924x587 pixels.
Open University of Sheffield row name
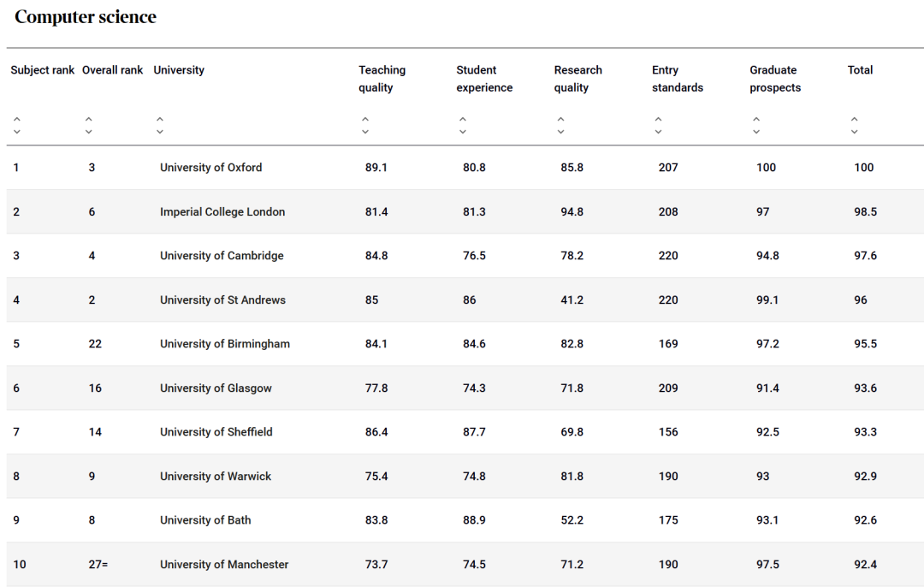tap(216, 432)
